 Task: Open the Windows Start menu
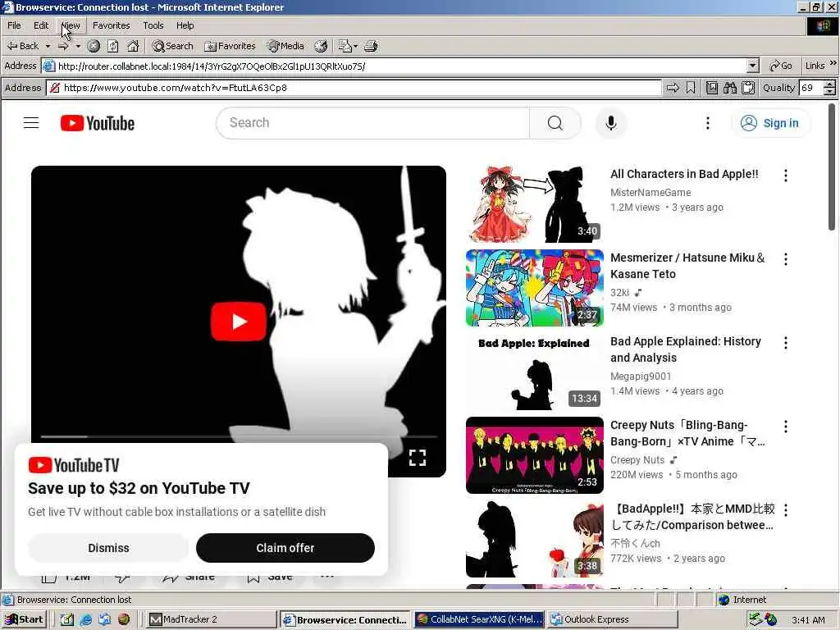tap(24, 619)
